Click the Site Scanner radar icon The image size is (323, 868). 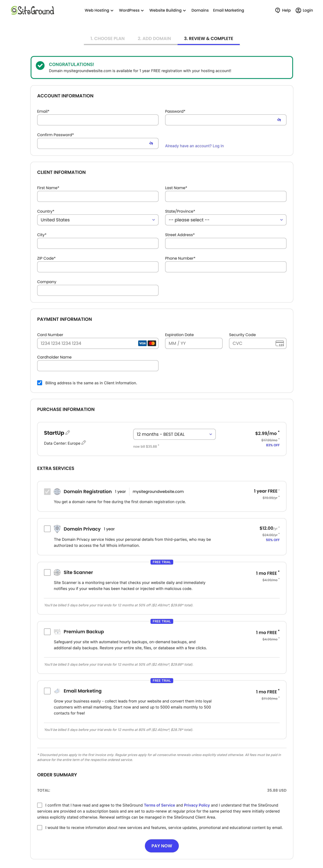57,572
